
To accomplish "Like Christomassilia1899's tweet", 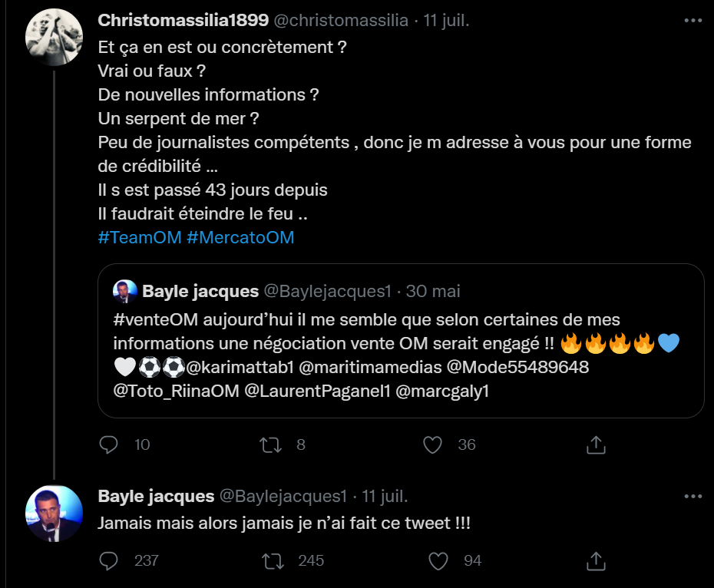I will [x=433, y=444].
